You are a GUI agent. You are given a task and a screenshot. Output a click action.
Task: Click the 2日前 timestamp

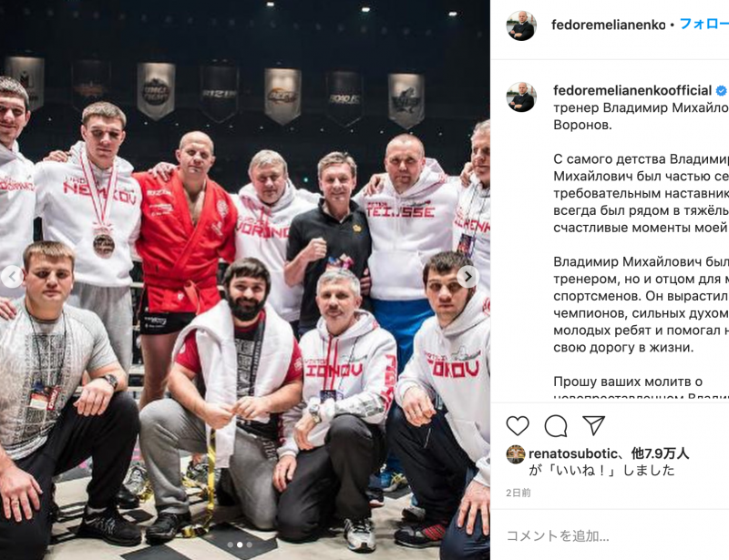coord(519,493)
